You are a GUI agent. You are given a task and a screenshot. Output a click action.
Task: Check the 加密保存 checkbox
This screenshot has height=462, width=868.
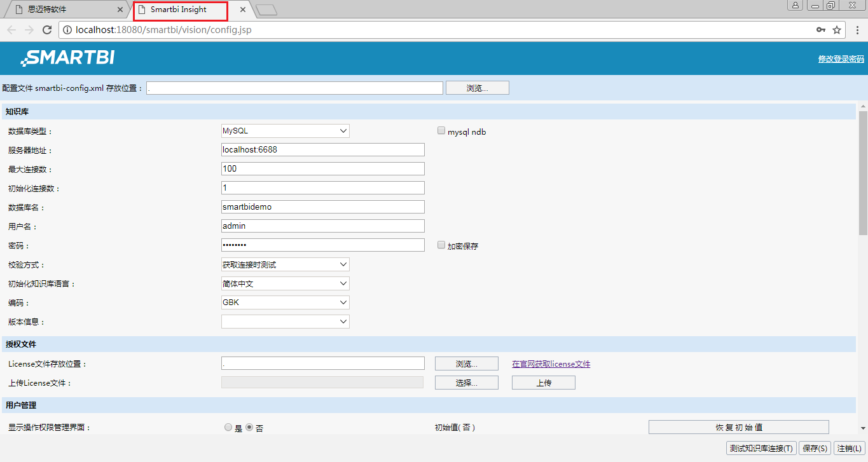point(441,245)
